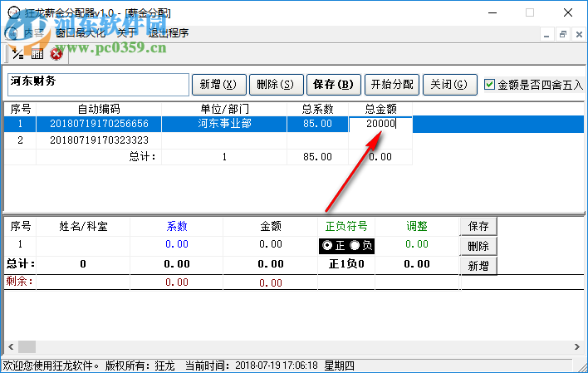The height and width of the screenshot is (373, 588).
Task: Click the 自动编码 column header
Action: (x=99, y=109)
